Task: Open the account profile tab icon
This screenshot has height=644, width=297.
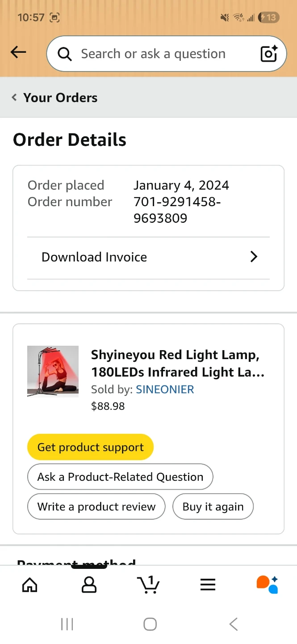Action: 89,585
